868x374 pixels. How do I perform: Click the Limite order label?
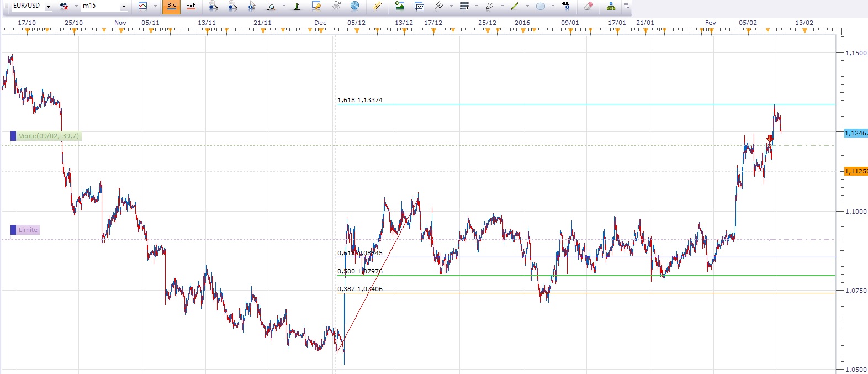tap(28, 230)
